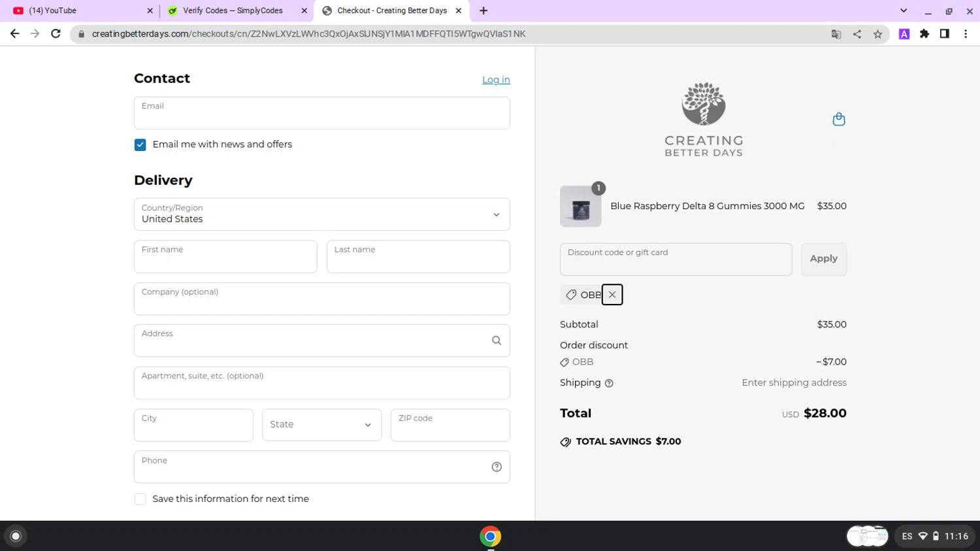Remove the OBB discount code
The height and width of the screenshot is (551, 980).
point(612,295)
